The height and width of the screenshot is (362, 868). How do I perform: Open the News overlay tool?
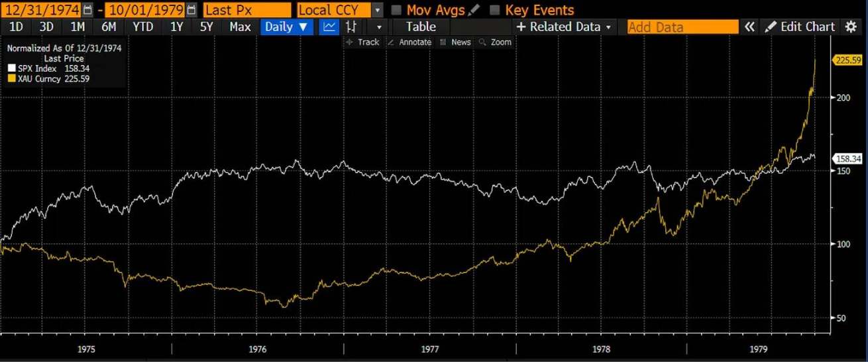pyautogui.click(x=455, y=42)
